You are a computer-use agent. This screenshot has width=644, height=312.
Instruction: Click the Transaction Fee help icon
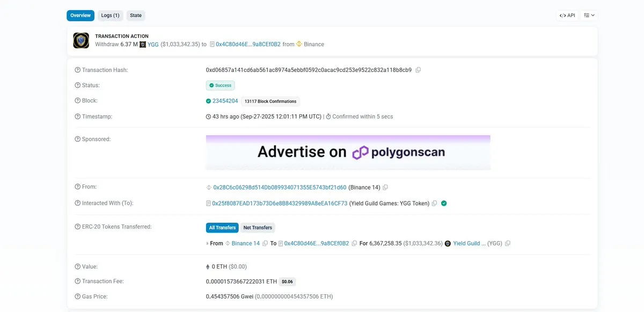tap(77, 281)
